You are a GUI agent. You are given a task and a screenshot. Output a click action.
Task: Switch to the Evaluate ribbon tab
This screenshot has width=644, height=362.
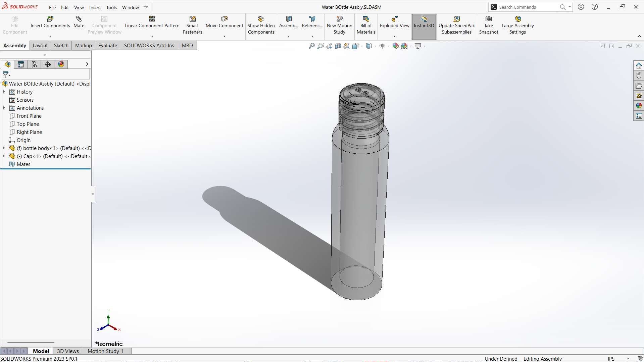coord(107,46)
